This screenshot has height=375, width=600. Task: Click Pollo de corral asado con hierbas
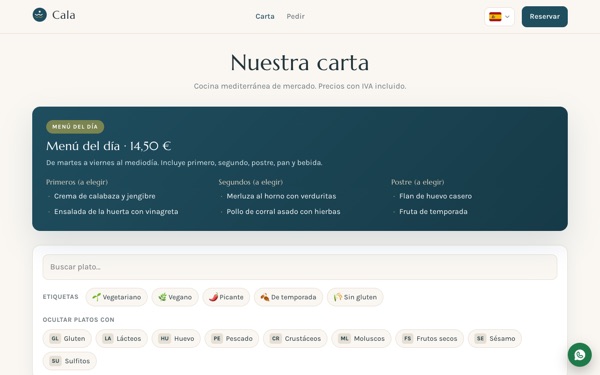point(283,211)
